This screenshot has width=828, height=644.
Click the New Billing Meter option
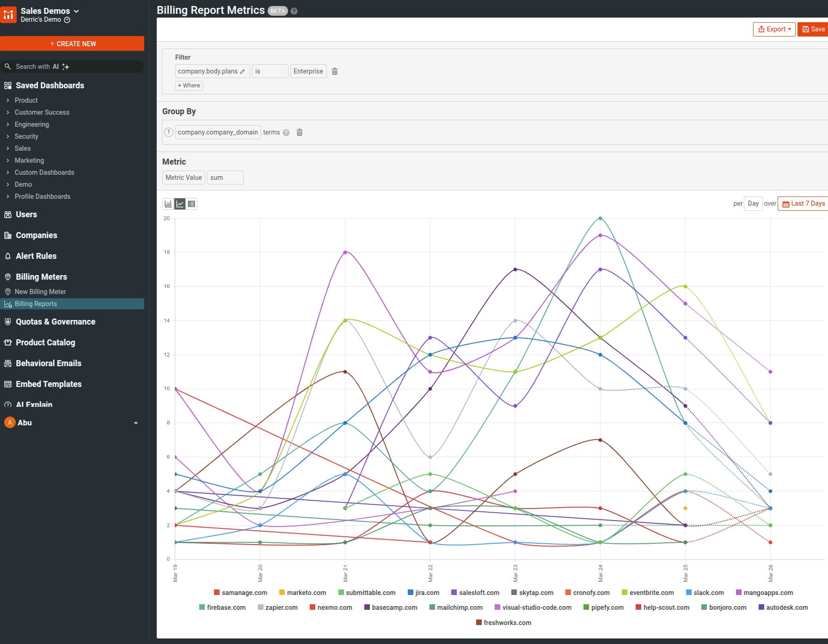point(41,291)
